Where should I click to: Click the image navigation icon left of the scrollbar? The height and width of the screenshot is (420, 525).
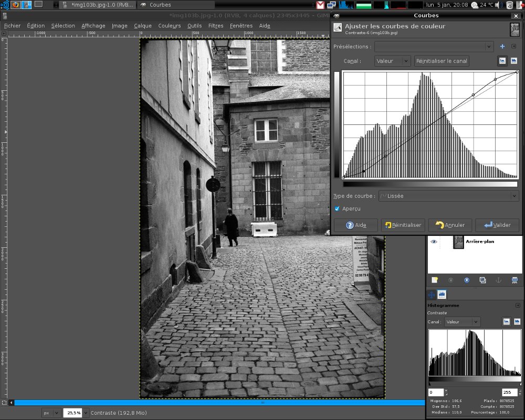(11, 403)
